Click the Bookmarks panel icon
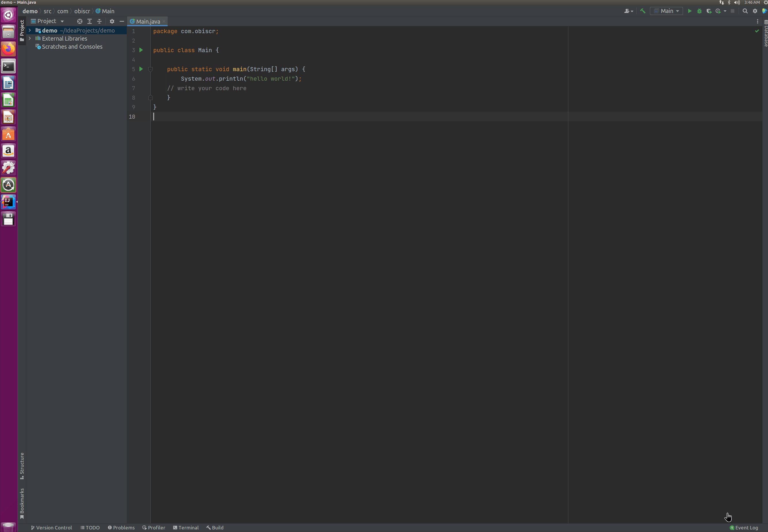Viewport: 768px width, 532px height. pos(22,503)
